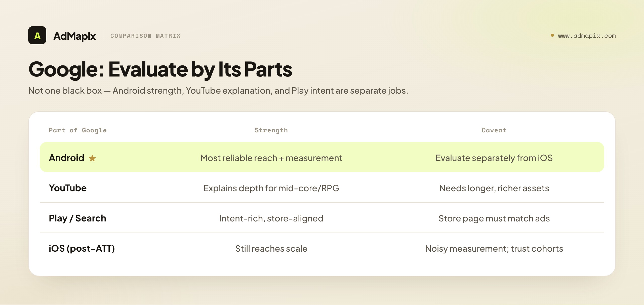
Task: Click the orange dot beside the URL
Action: [x=552, y=35]
